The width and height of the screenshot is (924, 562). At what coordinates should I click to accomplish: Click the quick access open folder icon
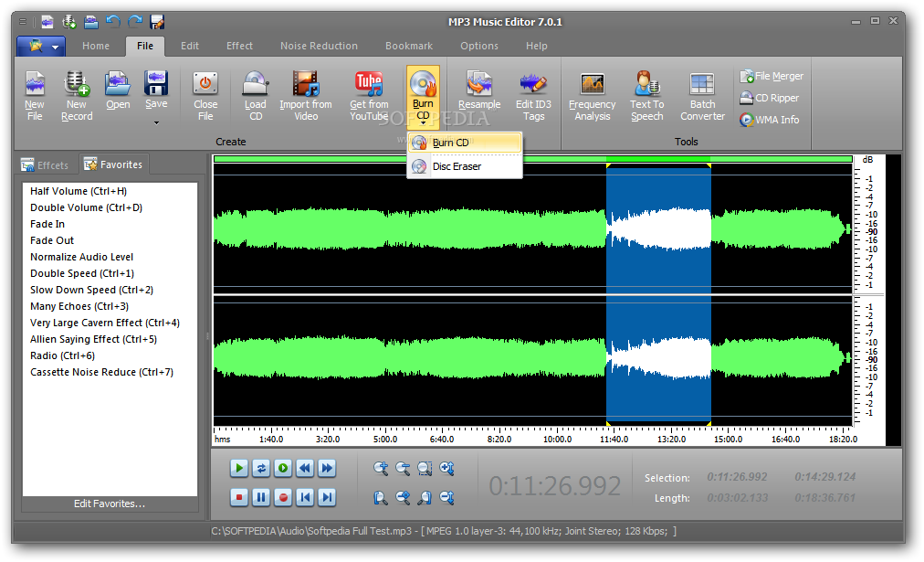click(90, 23)
